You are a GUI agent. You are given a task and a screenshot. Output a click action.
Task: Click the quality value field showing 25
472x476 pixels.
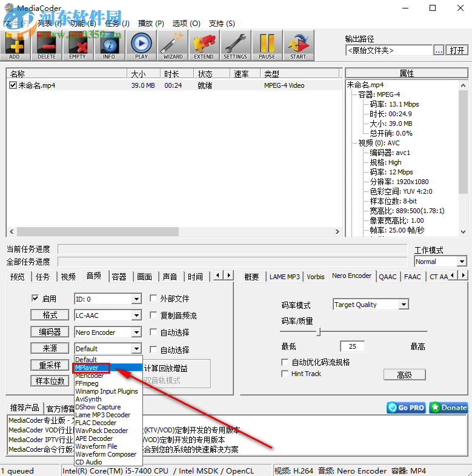[352, 346]
